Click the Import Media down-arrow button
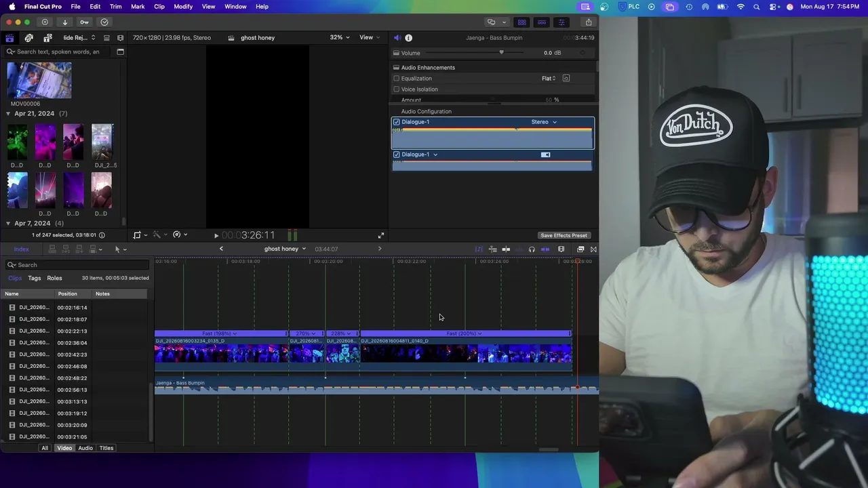 [65, 22]
